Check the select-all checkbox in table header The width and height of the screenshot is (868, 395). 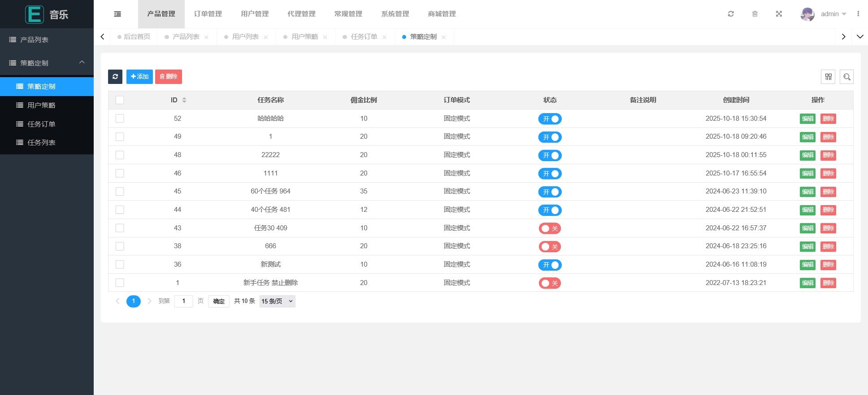pos(120,100)
